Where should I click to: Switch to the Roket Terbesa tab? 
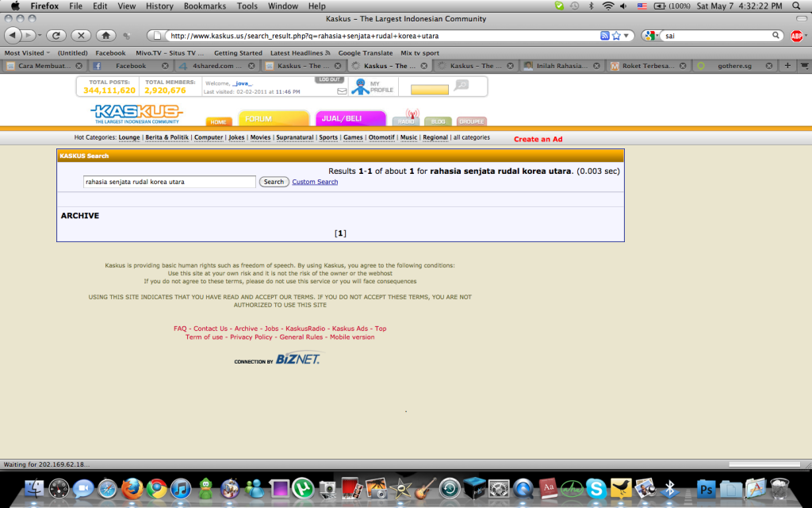coord(649,66)
